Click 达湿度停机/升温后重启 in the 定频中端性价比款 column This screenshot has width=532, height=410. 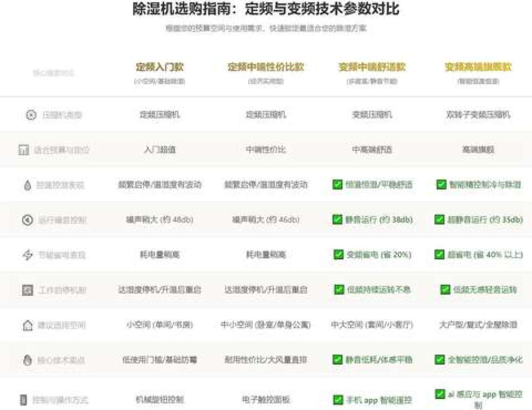(x=266, y=289)
